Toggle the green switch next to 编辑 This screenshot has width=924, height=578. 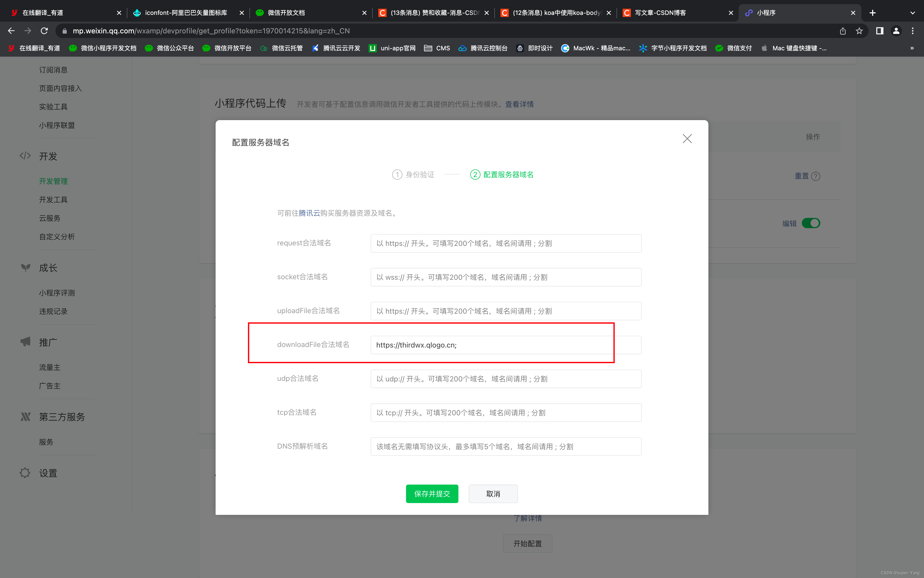(x=811, y=223)
